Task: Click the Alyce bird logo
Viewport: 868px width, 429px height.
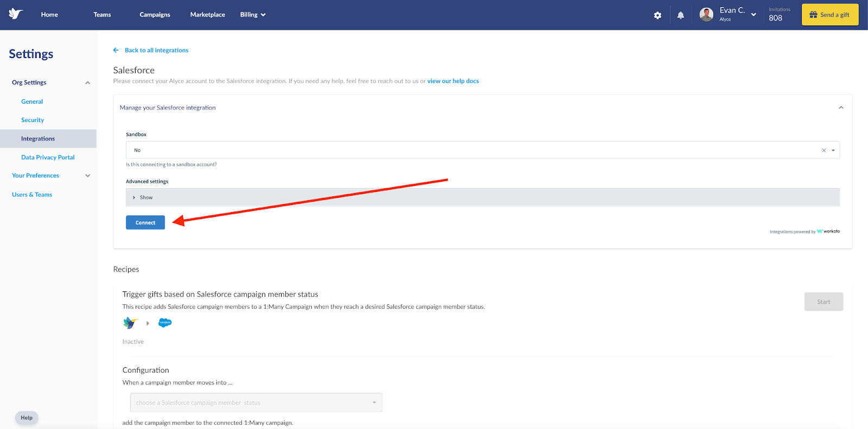Action: 16,14
